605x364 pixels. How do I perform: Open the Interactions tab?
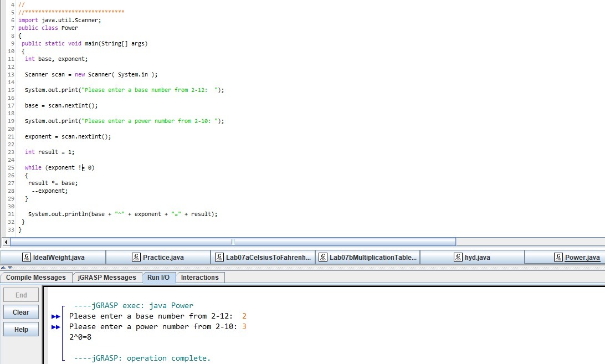[199, 278]
